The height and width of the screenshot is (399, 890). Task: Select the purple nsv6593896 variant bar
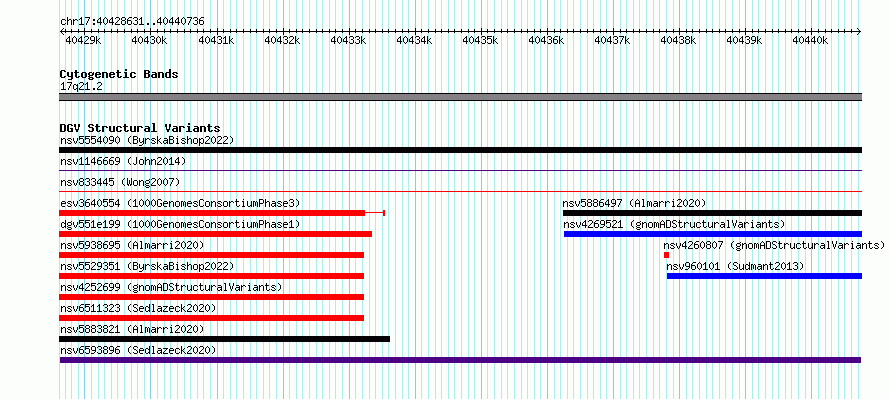460,360
